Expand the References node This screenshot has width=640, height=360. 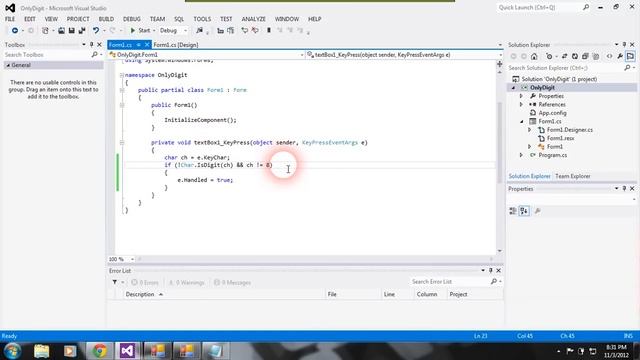[x=521, y=105]
